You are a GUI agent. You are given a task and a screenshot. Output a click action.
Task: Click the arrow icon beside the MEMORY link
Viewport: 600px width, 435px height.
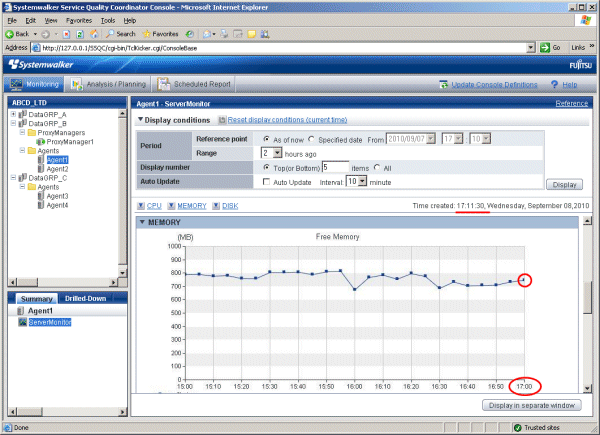(x=171, y=206)
